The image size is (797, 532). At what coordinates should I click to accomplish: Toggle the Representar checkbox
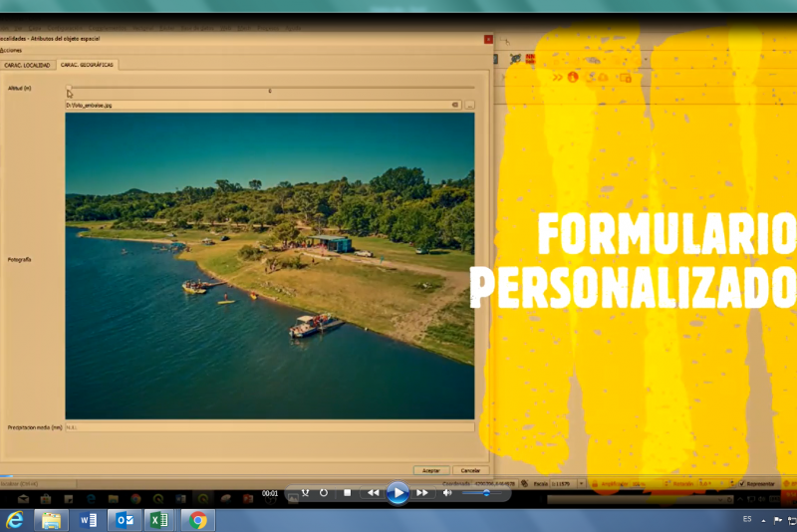click(742, 484)
